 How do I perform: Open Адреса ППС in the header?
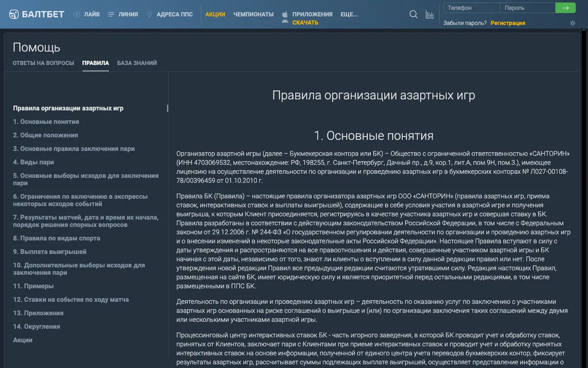click(174, 14)
